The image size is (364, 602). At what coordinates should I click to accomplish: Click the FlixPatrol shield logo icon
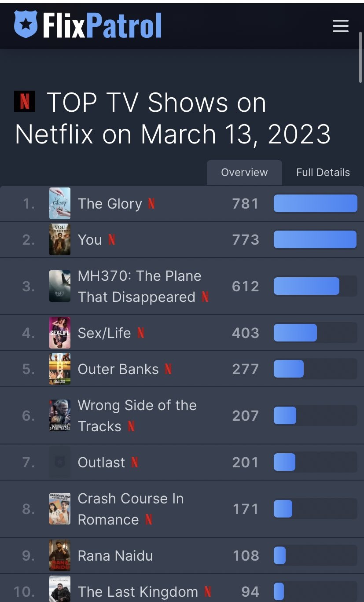[26, 24]
